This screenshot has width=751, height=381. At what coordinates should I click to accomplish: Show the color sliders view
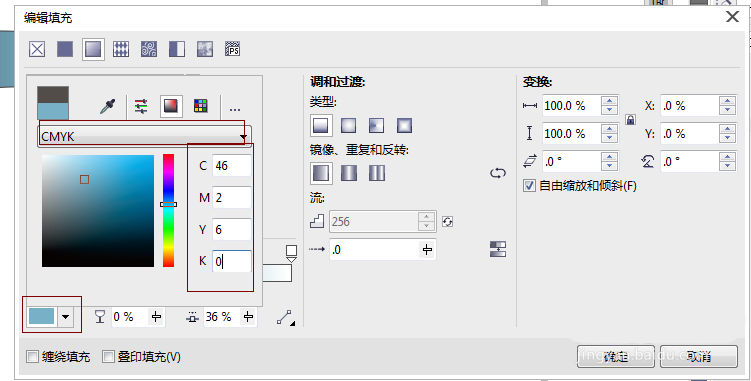pos(141,106)
